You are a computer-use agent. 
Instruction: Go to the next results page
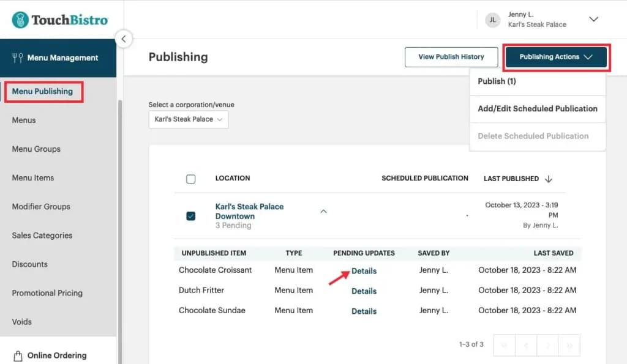[x=547, y=345]
